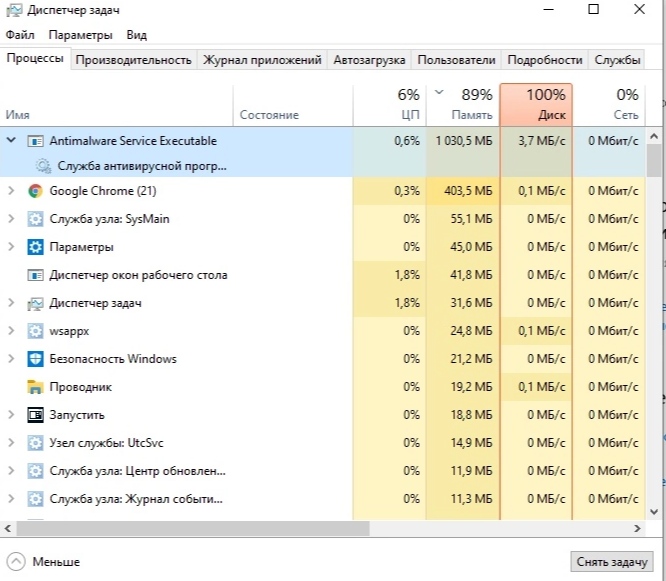Click the horizontal scrollbar thumb
666x581 pixels.
pyautogui.click(x=193, y=528)
